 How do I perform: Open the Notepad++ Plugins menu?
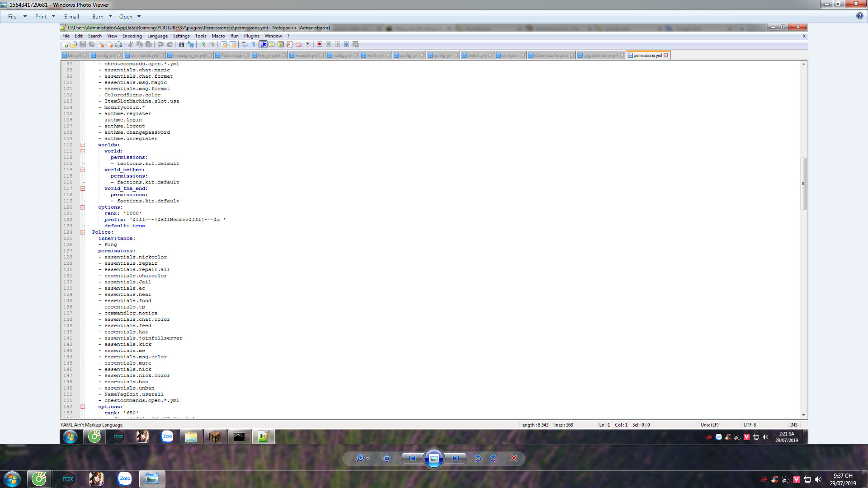[x=251, y=36]
